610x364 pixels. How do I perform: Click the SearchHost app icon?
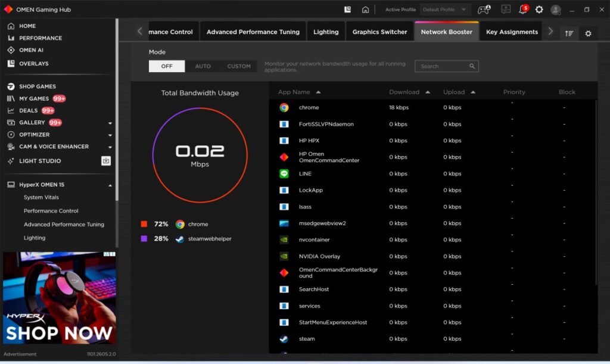click(x=284, y=290)
